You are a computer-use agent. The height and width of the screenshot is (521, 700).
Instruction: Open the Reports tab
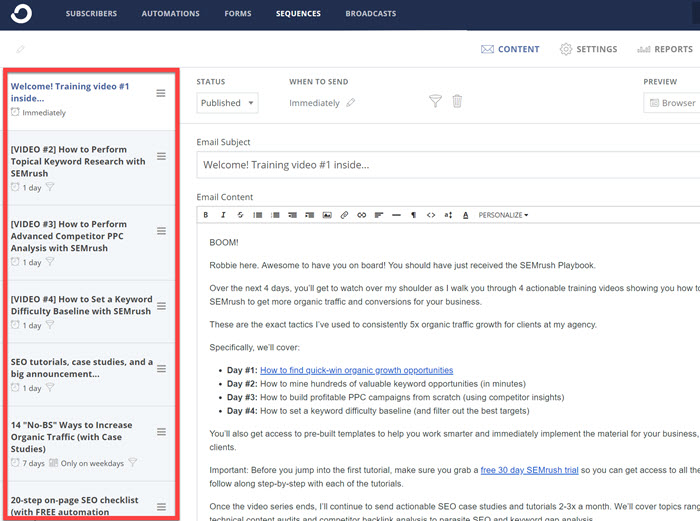pos(665,49)
